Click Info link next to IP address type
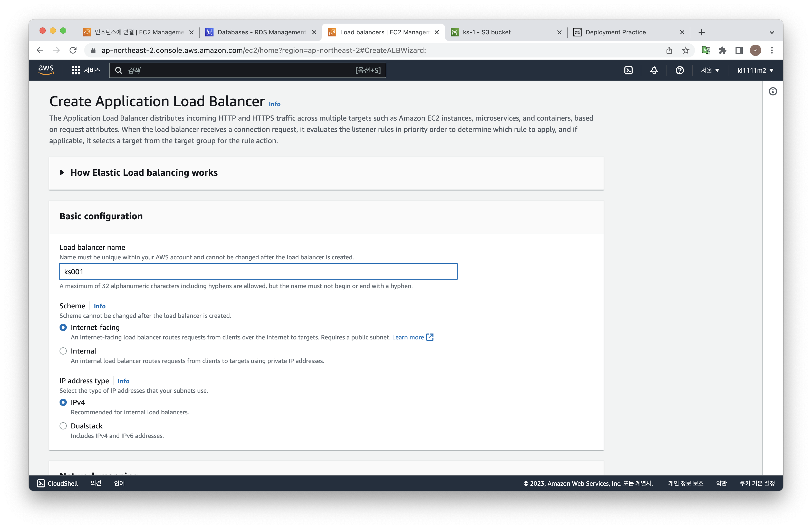 tap(123, 381)
